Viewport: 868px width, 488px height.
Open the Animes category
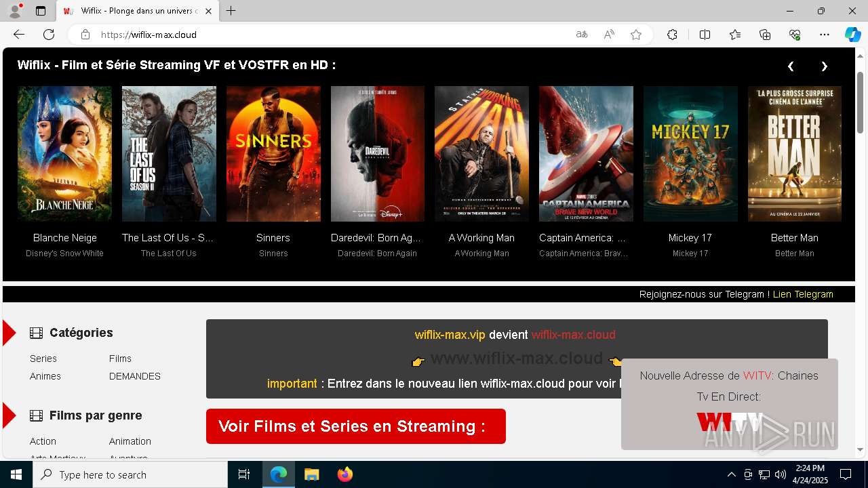tap(45, 376)
